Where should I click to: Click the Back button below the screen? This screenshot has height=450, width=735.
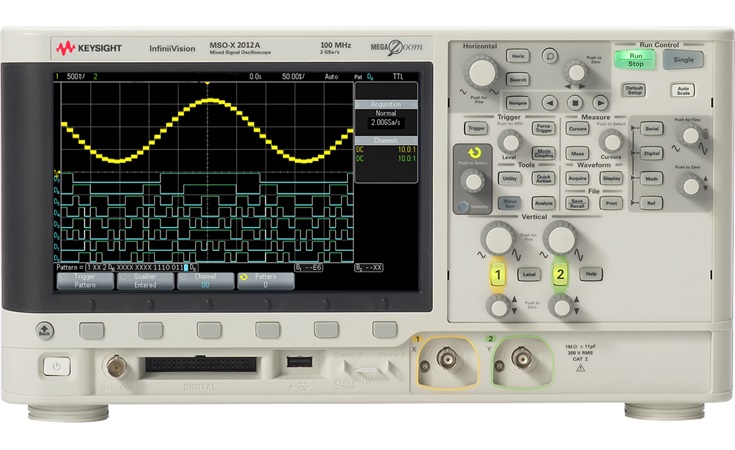[45, 330]
